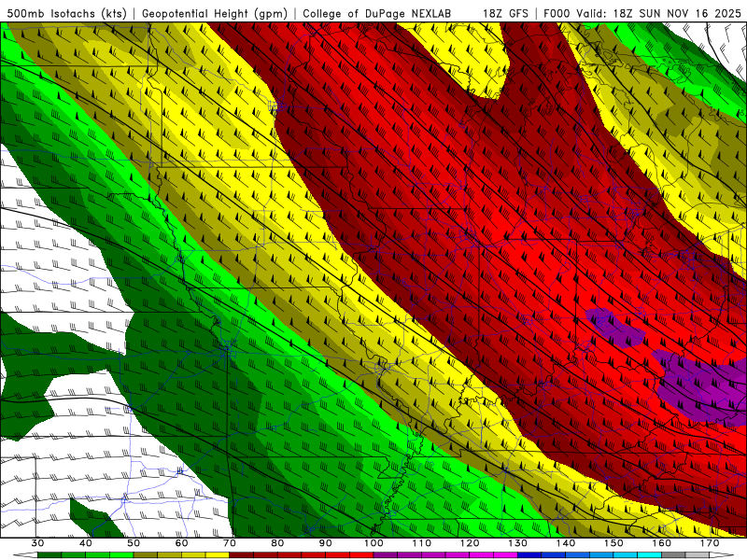Click the cyan swatch ending at 160
Screen dimensions: 747x560
[649, 554]
